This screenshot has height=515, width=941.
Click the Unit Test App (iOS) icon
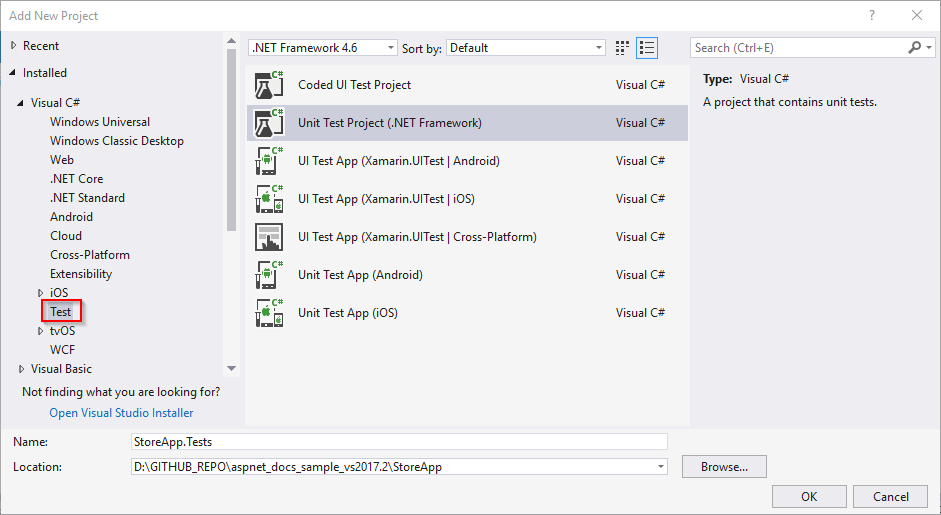click(270, 313)
